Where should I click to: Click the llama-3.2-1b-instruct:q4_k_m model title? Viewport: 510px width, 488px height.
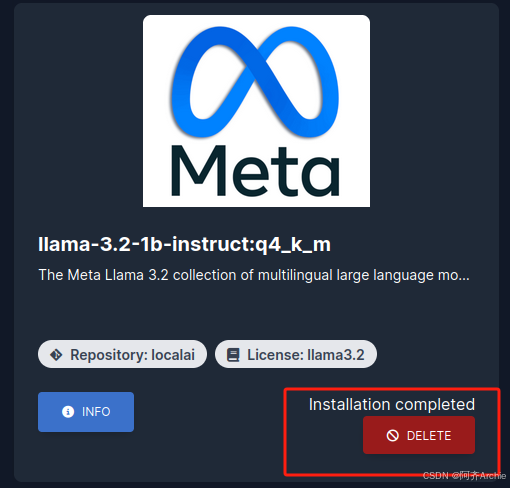point(184,244)
